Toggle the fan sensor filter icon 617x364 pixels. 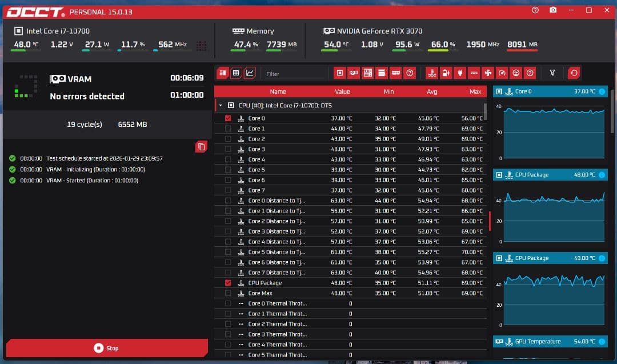point(487,73)
